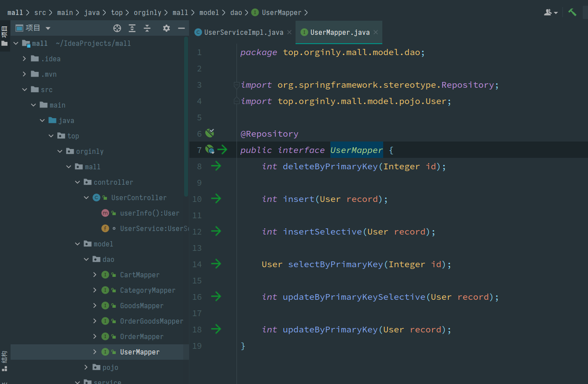Click src in the breadcrumb path
Screen dimensions: 588x384
pyautogui.click(x=40, y=12)
